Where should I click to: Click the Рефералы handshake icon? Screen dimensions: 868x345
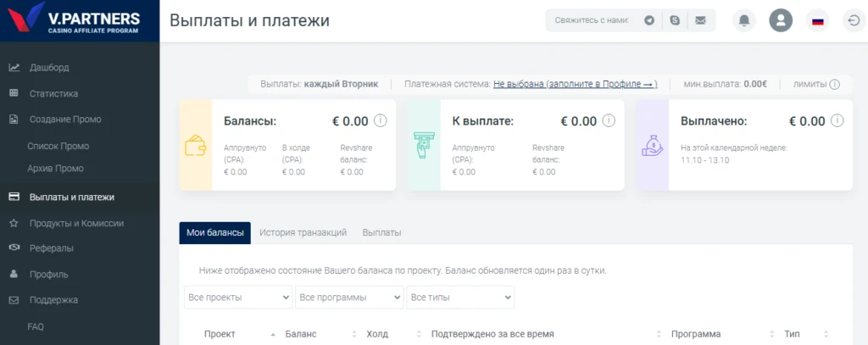point(14,248)
